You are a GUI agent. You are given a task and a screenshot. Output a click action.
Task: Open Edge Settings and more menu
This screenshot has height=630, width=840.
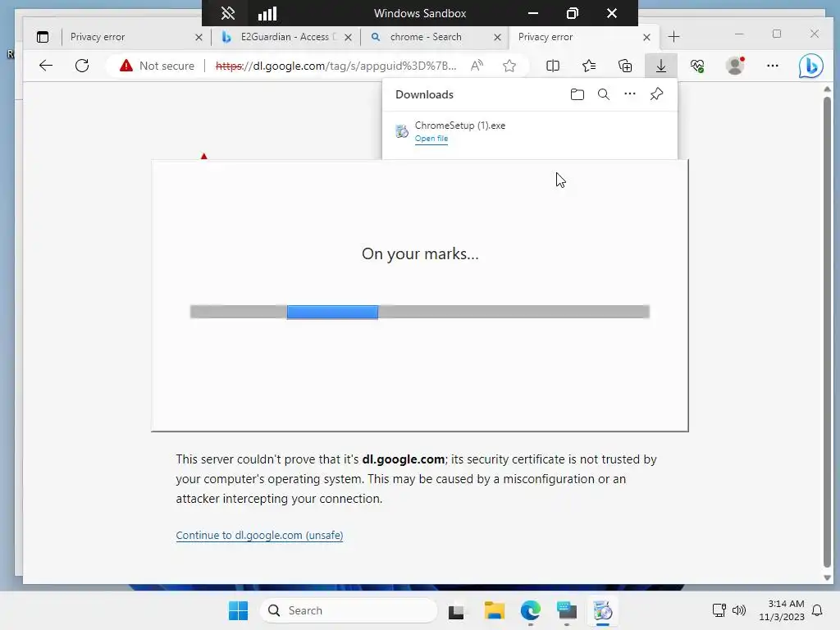click(x=773, y=66)
